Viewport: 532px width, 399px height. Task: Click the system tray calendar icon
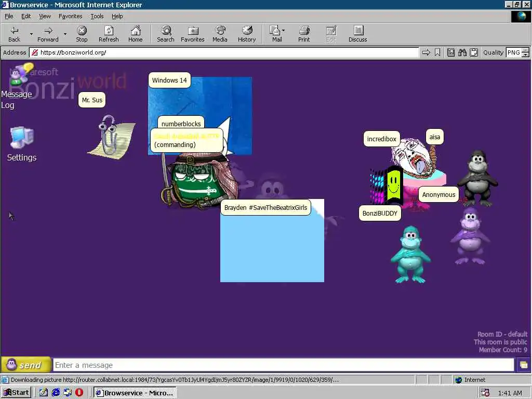(x=485, y=393)
